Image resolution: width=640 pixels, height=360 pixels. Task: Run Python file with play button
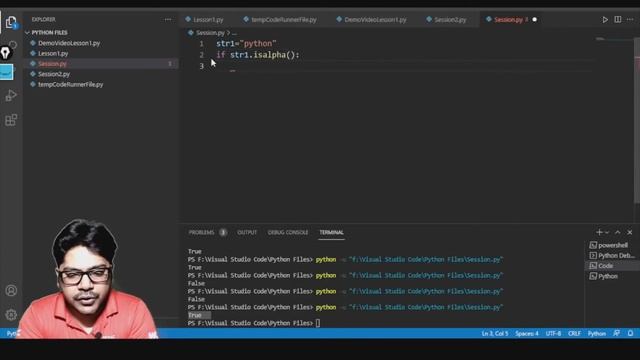[x=605, y=20]
